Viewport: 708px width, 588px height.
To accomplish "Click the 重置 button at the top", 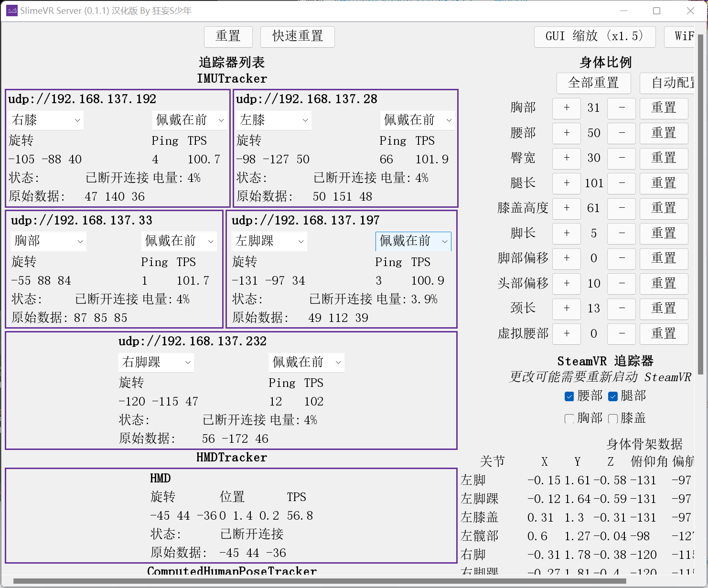I will (x=228, y=37).
